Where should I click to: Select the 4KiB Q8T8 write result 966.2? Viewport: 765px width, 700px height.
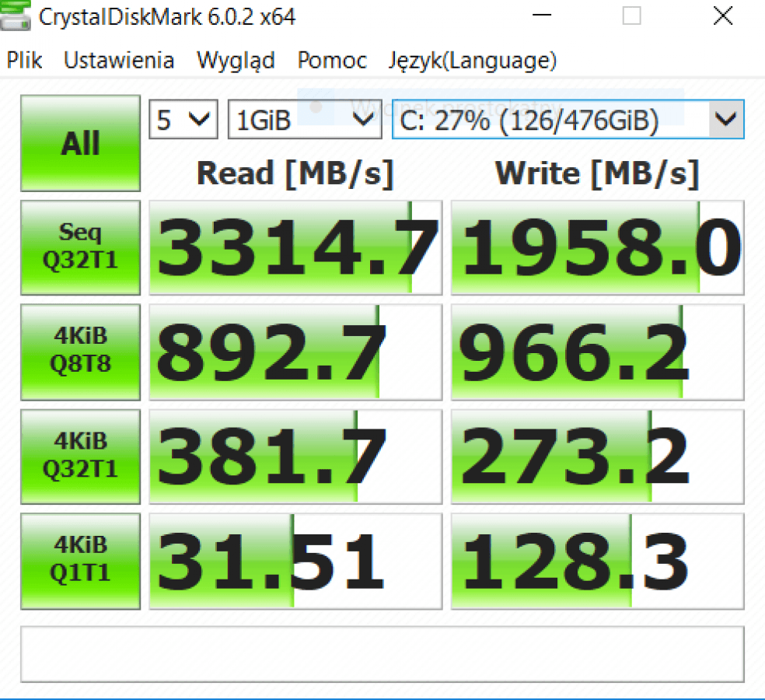point(598,352)
